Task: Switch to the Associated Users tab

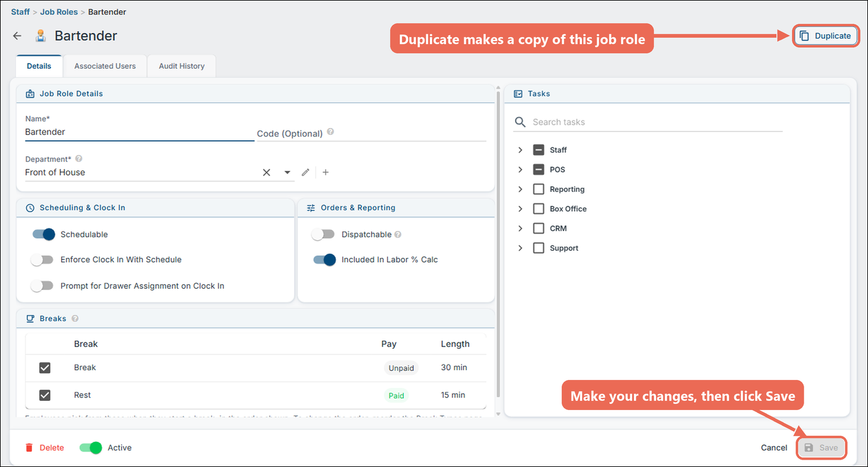Action: coord(105,66)
